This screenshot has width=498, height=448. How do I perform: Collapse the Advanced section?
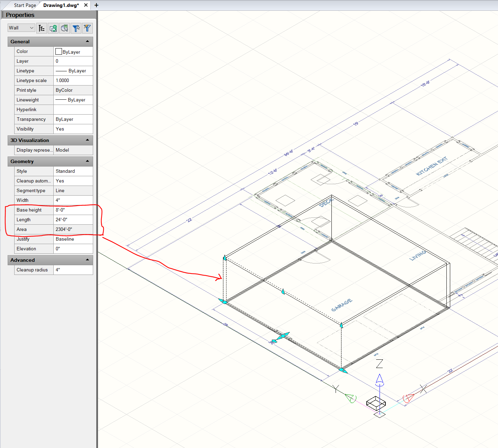tap(87, 260)
